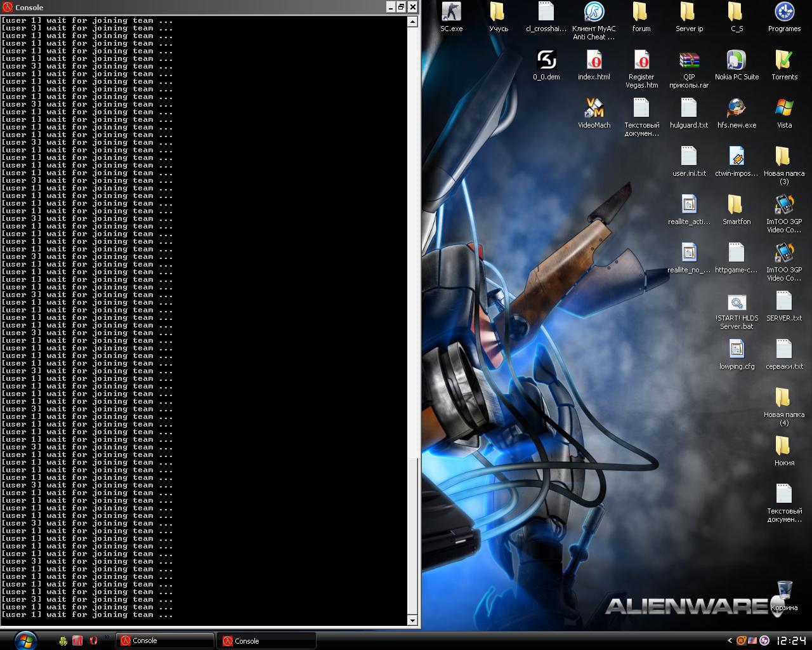Open the Новая папка (4) folder
The width and height of the screenshot is (812, 650).
click(x=784, y=407)
